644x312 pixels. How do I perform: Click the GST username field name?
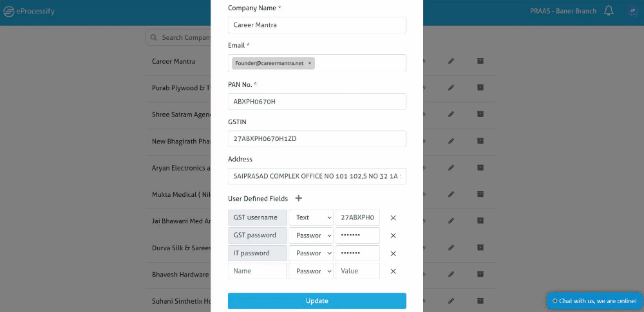tap(258, 217)
